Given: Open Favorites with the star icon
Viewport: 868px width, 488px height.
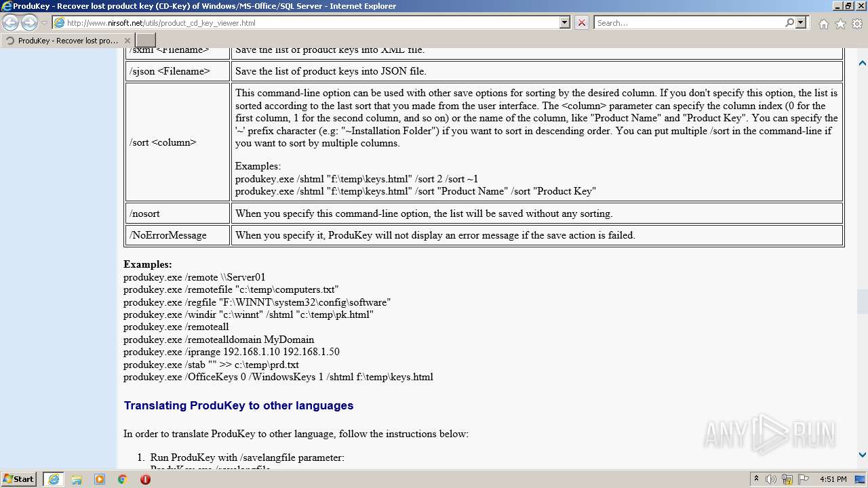Looking at the screenshot, I should click(840, 24).
